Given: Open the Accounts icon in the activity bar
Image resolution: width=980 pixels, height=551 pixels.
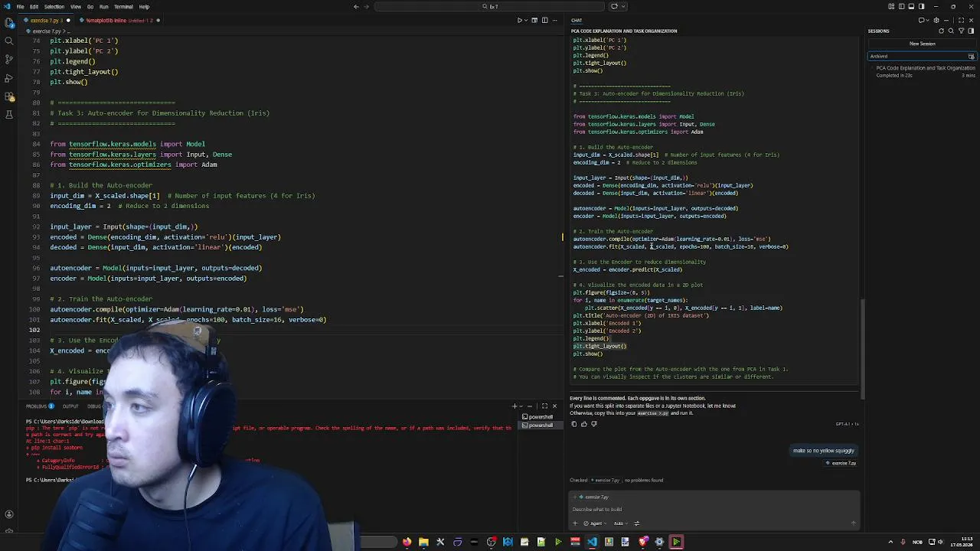Looking at the screenshot, I should click(x=8, y=514).
